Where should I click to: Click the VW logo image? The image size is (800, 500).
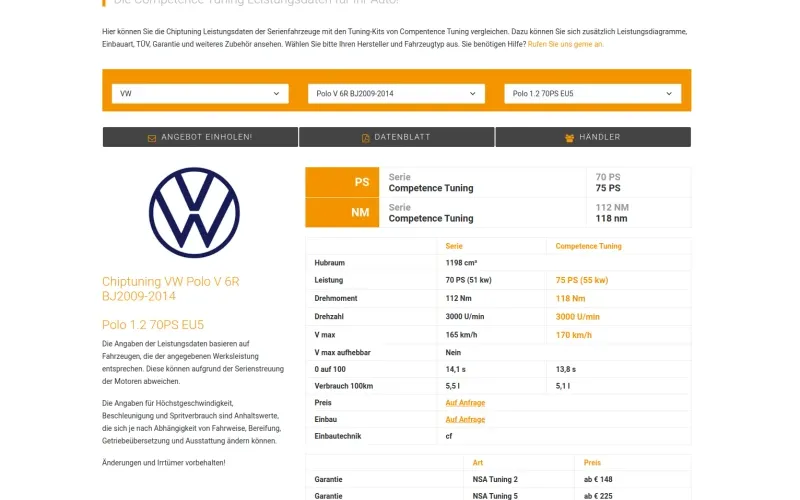tap(194, 213)
